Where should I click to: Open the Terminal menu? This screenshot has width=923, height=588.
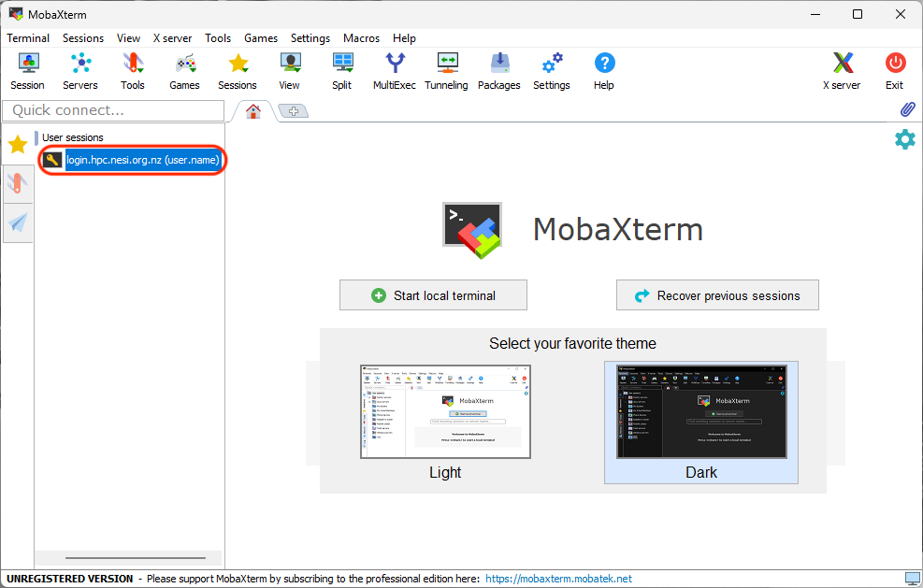pyautogui.click(x=28, y=38)
